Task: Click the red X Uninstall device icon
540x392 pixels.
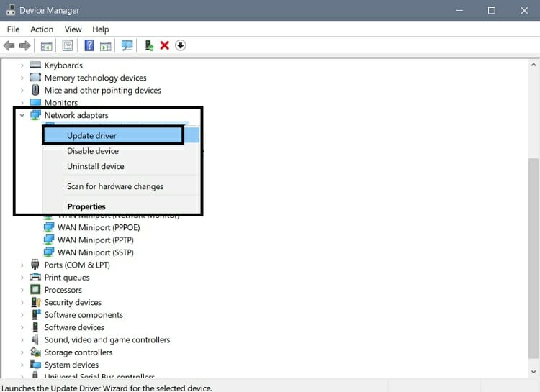Action: pos(165,46)
